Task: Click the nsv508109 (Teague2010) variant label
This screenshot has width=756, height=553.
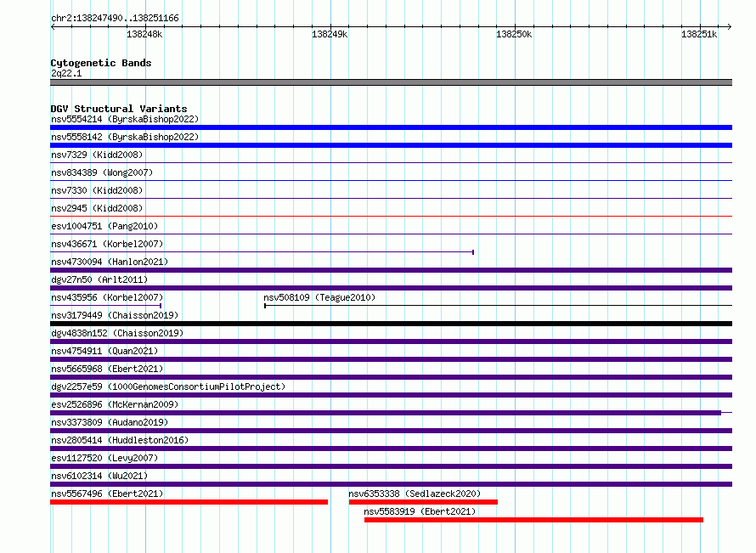Action: click(x=319, y=297)
